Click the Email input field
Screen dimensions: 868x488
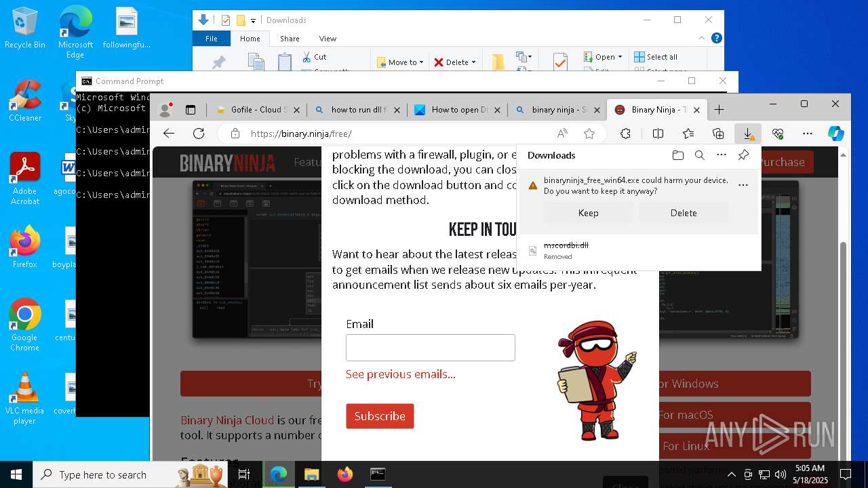point(431,348)
